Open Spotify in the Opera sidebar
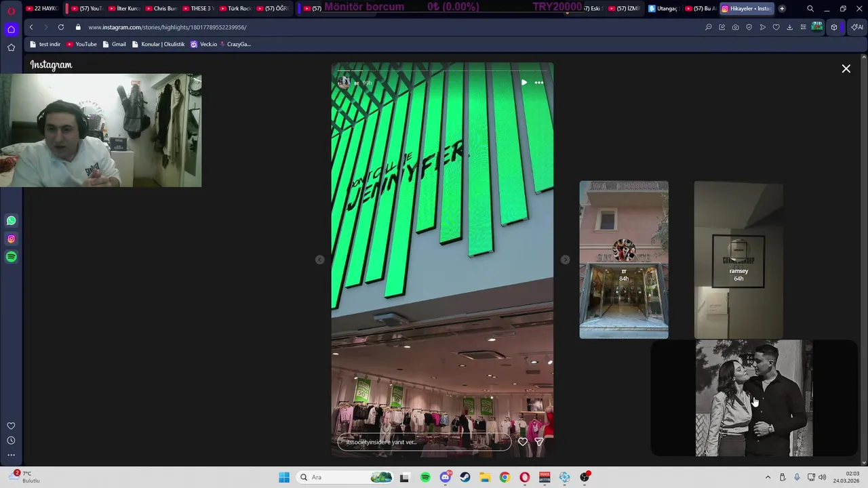 pyautogui.click(x=11, y=257)
